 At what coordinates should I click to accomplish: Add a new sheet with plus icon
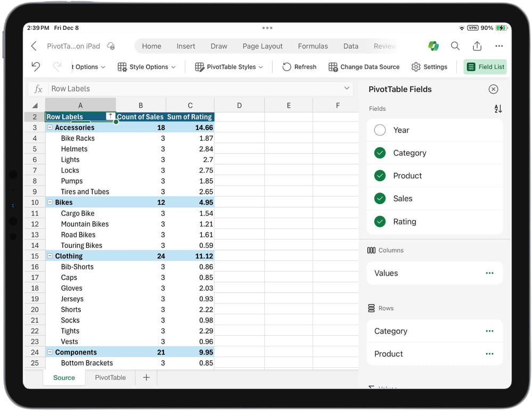click(x=146, y=377)
